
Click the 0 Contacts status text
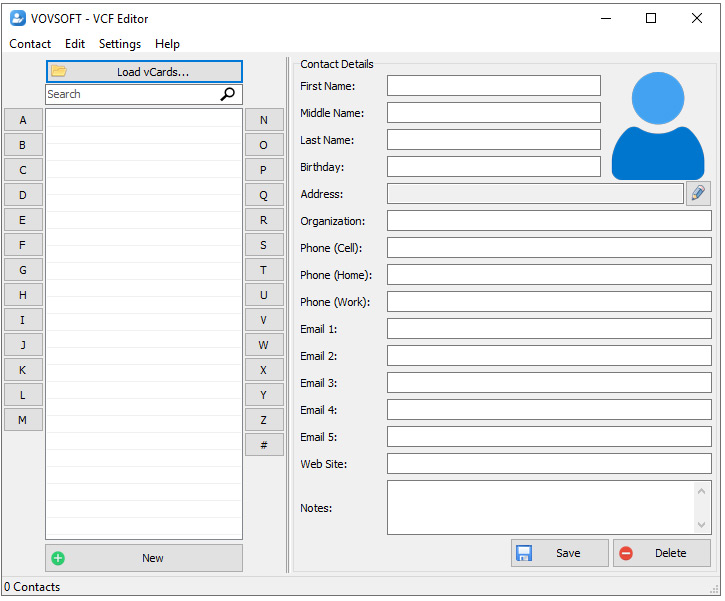(x=32, y=587)
